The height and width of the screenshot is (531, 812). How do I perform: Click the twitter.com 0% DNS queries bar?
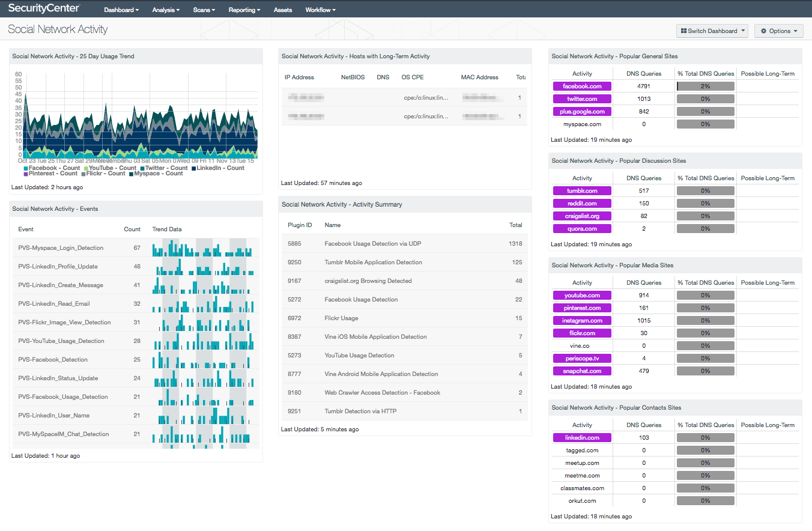coord(705,99)
